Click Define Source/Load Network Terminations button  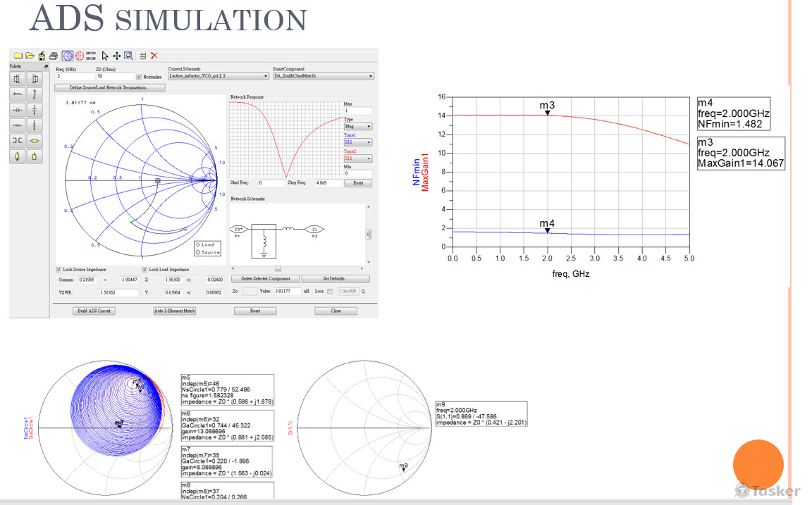tap(109, 88)
